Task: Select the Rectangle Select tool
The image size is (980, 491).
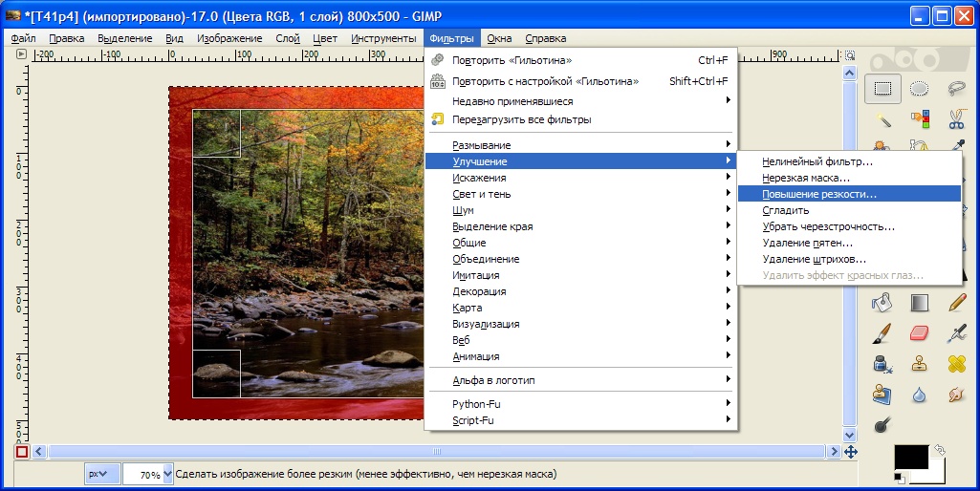Action: pyautogui.click(x=882, y=89)
